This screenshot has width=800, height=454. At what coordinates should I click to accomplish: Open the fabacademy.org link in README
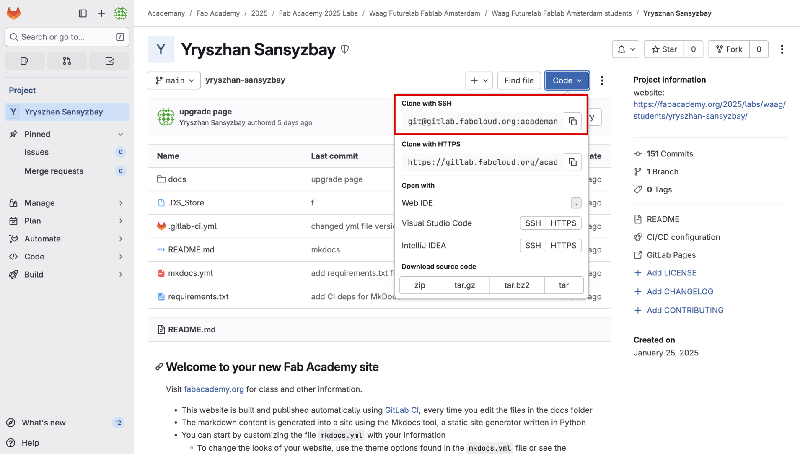coord(214,389)
